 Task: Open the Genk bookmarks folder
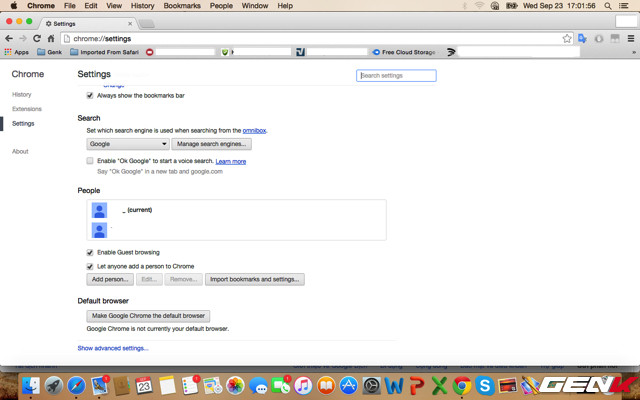pyautogui.click(x=49, y=52)
